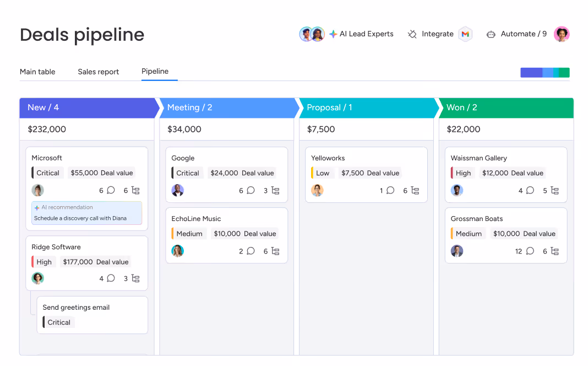This screenshot has width=588, height=366.
Task: Open comments icon on Waissman Gallery card
Action: 530,190
